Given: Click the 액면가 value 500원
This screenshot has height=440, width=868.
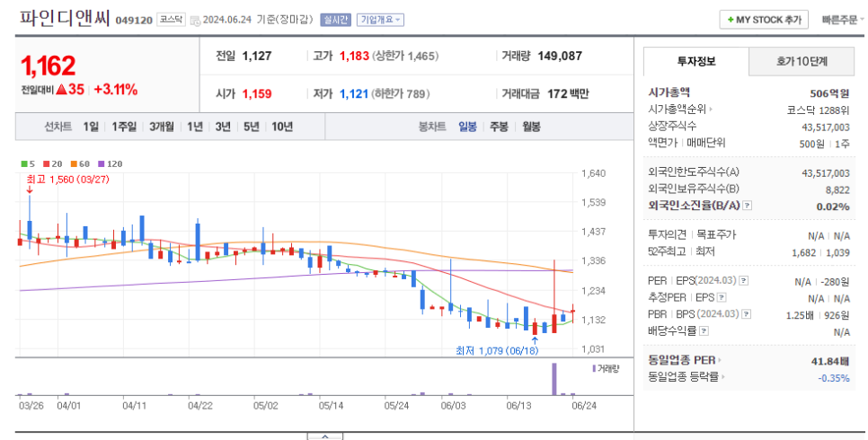Looking at the screenshot, I should [812, 144].
